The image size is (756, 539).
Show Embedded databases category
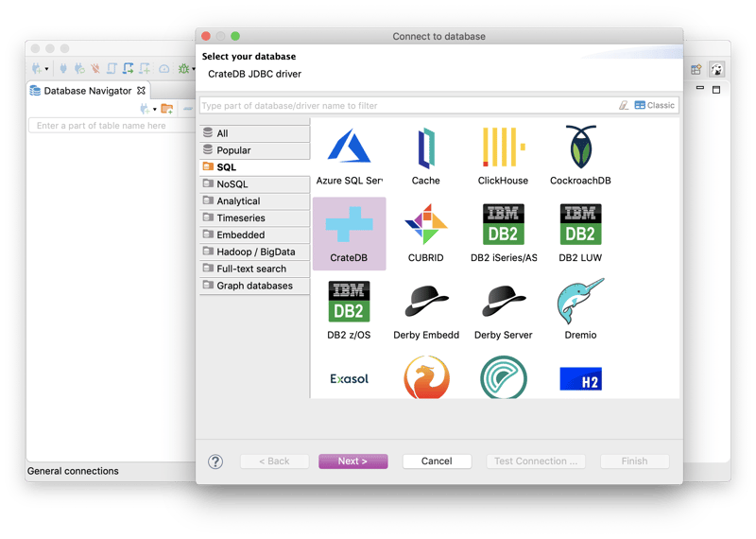click(254, 235)
